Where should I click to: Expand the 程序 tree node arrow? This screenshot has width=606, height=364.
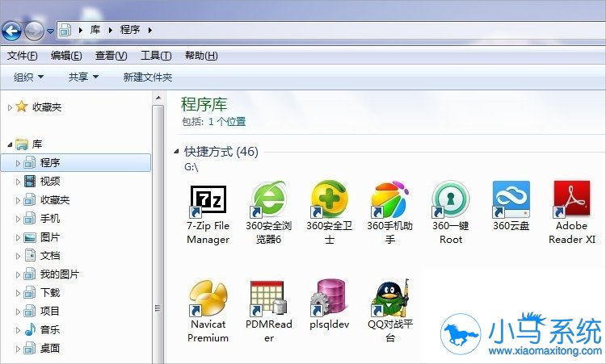18,163
